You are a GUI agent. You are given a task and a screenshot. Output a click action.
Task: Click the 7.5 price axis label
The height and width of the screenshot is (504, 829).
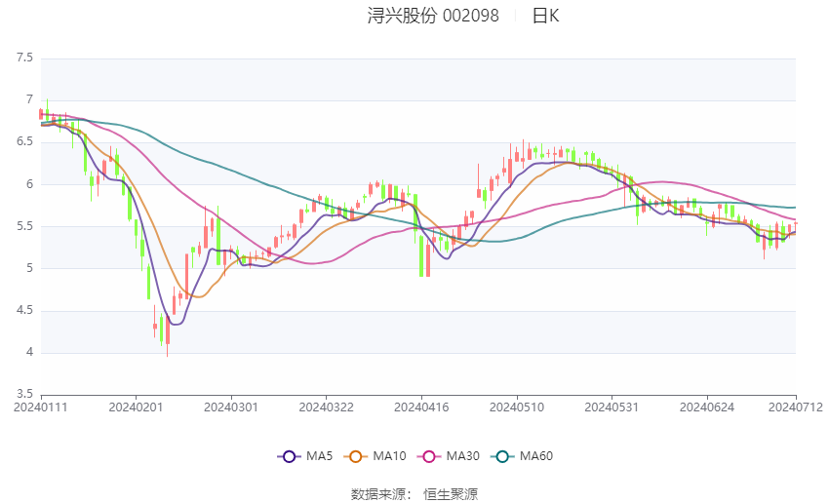[24, 58]
